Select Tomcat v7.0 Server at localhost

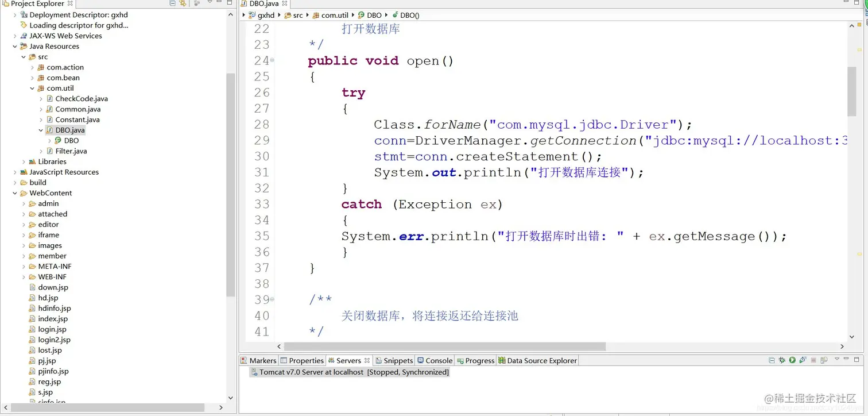click(x=350, y=372)
